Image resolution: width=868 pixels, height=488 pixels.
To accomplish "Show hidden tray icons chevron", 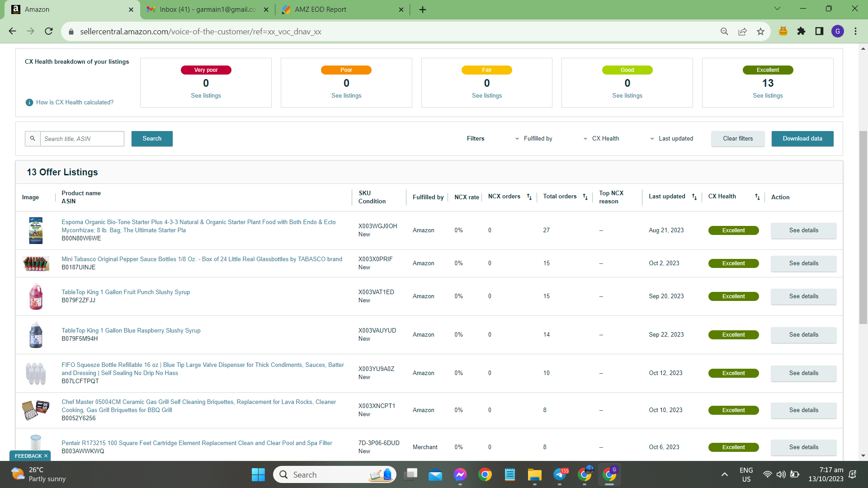I will click(x=725, y=474).
